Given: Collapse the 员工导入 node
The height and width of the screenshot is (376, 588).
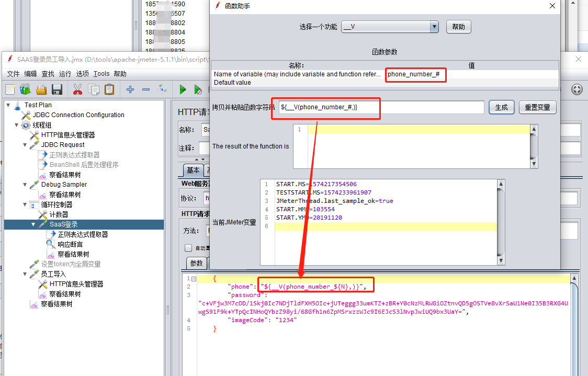Looking at the screenshot, I should point(25,274).
